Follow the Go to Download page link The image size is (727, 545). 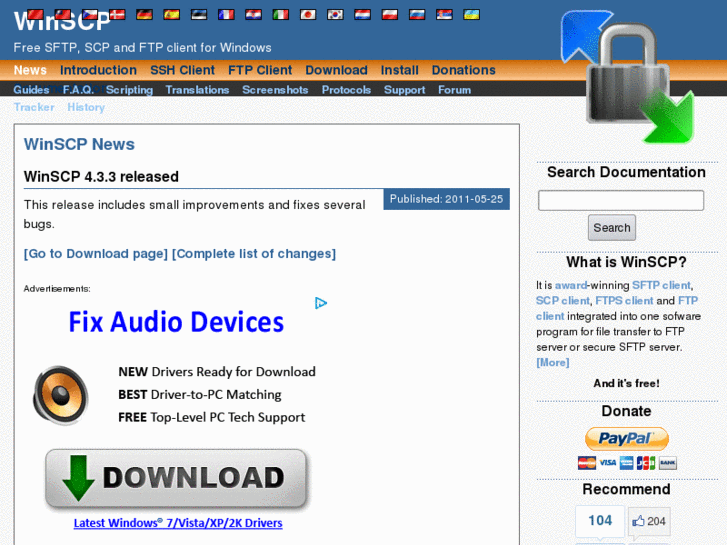pos(96,254)
